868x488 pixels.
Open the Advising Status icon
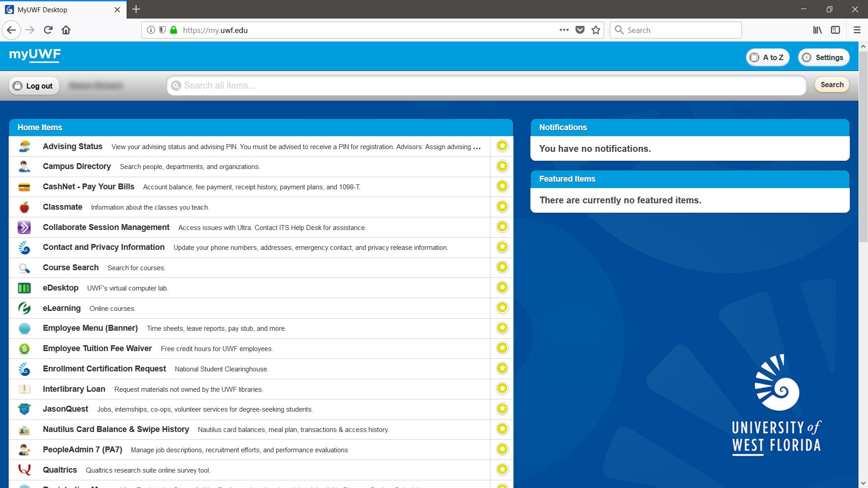[x=24, y=146]
